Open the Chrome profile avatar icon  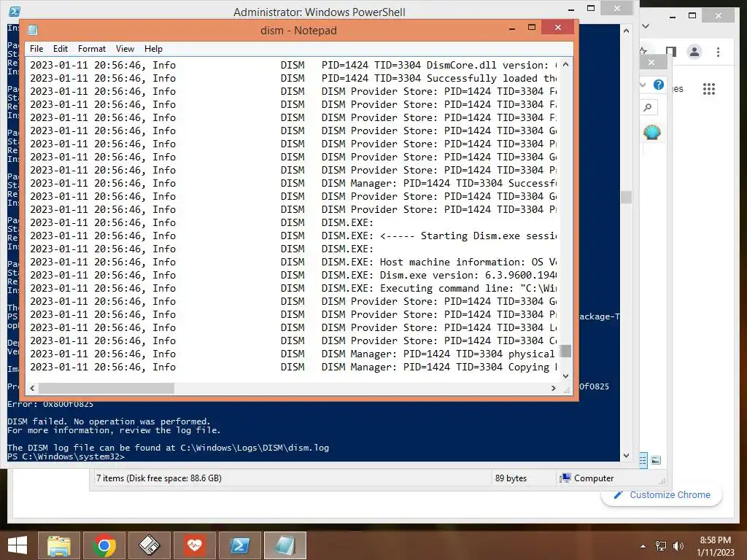tap(694, 52)
